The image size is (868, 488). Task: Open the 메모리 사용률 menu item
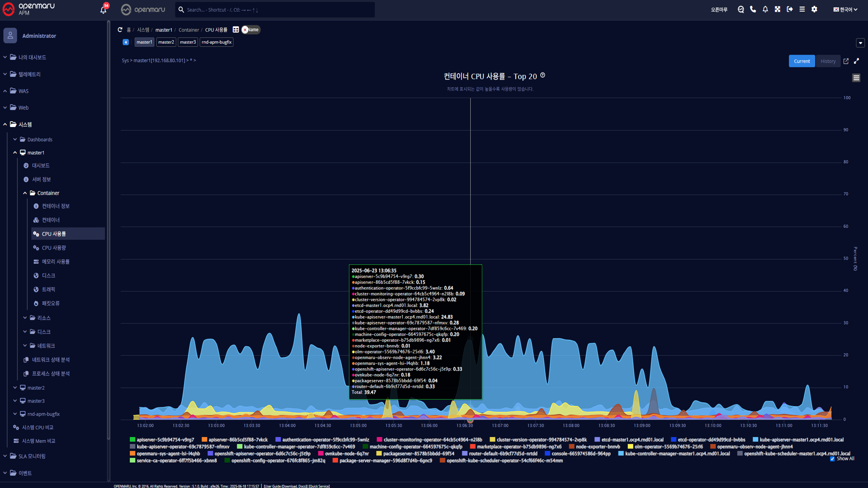(x=56, y=262)
